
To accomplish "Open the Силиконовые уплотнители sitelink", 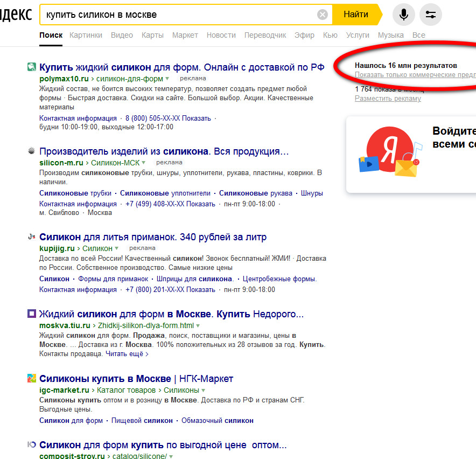I will (165, 193).
